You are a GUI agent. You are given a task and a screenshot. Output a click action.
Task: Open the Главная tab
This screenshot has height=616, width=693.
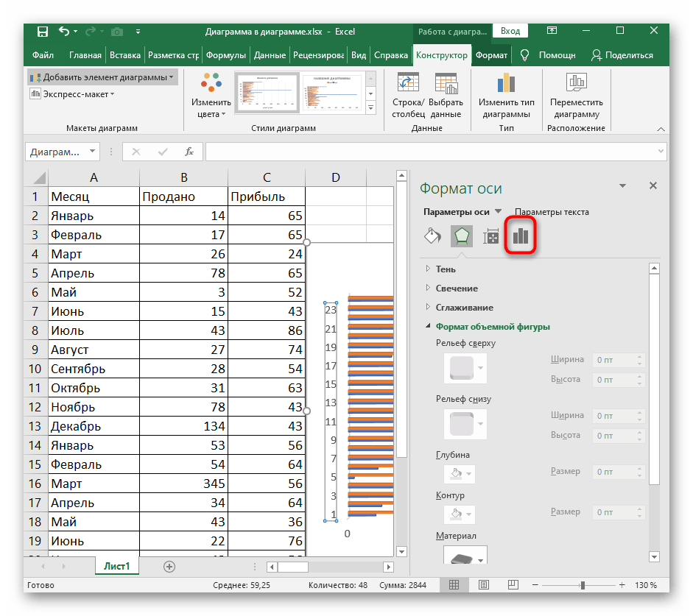pos(85,55)
